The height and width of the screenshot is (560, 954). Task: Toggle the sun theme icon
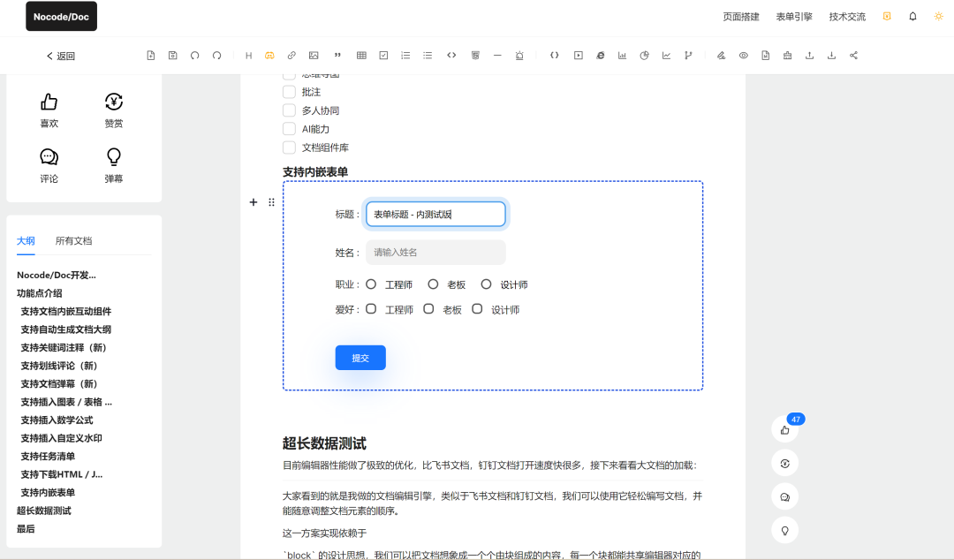[x=939, y=17]
